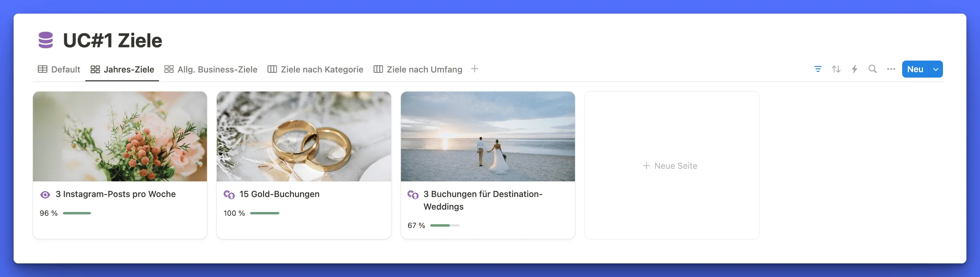Open the wedding rings cover image

(303, 136)
